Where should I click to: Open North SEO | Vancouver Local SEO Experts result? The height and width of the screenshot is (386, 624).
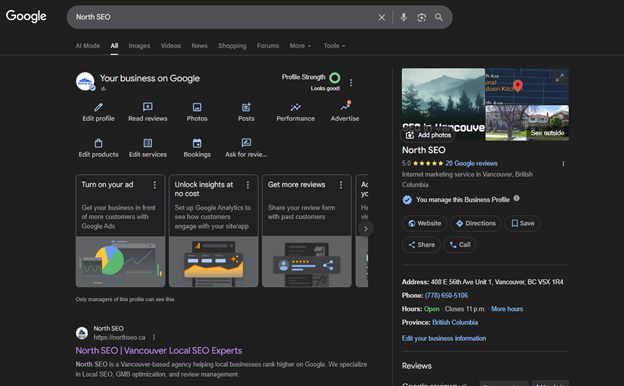[x=159, y=351]
